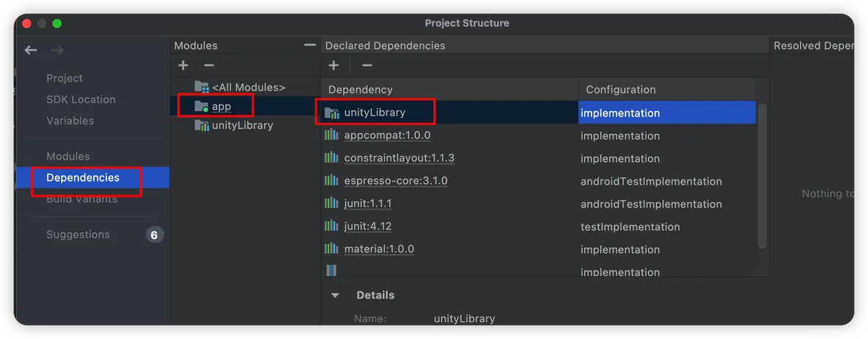Click the material:1.0.0 library icon
This screenshot has width=868, height=339.
(x=331, y=249)
